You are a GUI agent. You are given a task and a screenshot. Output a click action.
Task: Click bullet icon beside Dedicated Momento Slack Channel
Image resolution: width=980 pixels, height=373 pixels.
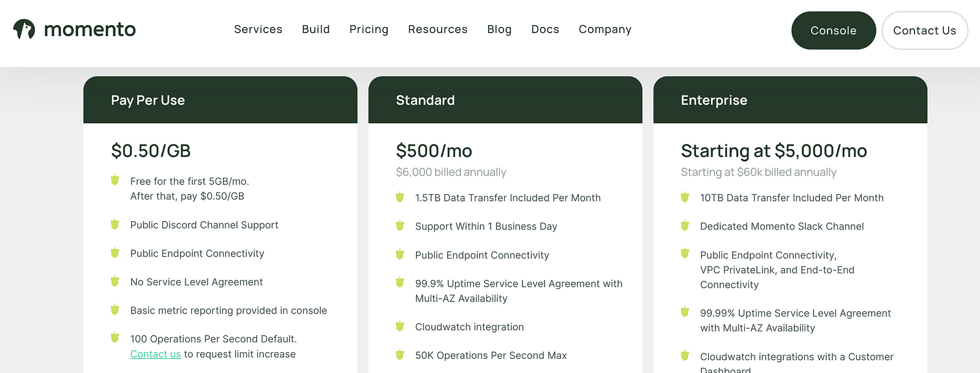685,226
